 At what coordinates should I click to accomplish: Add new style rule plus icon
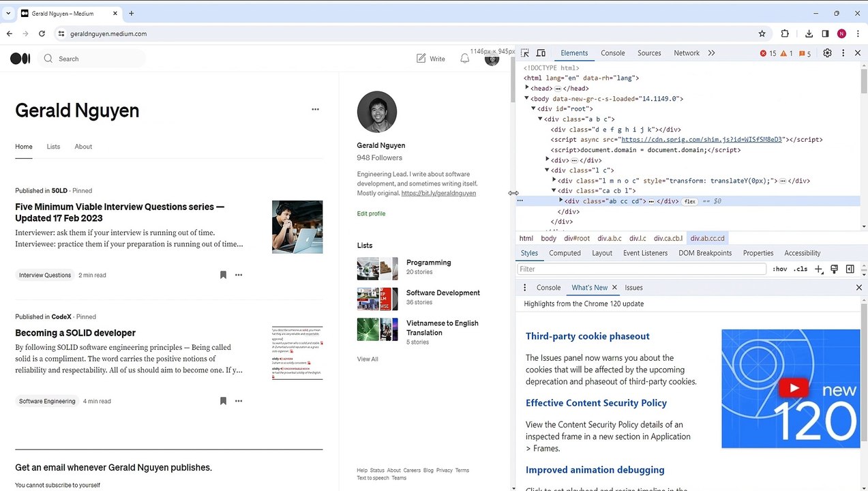pos(819,269)
